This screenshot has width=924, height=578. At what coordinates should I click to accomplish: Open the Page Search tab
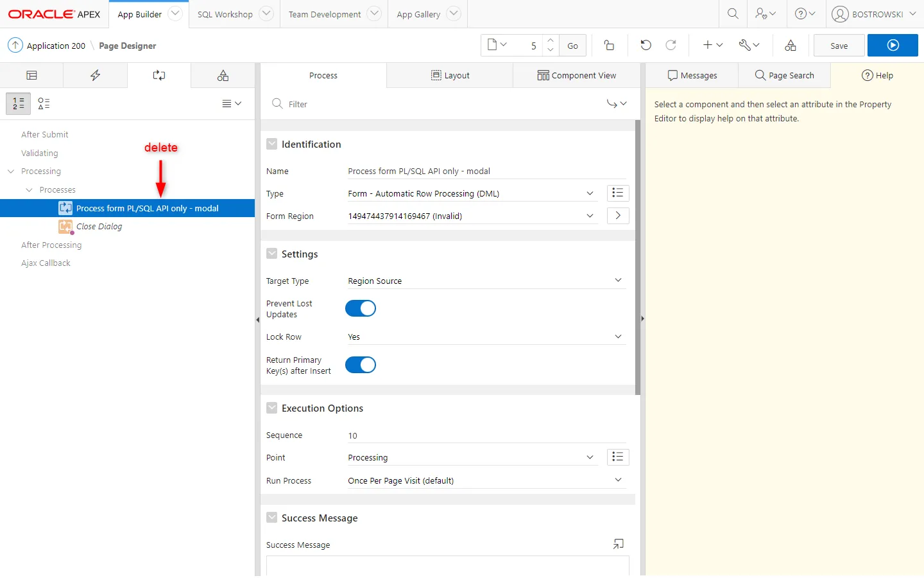tap(784, 76)
